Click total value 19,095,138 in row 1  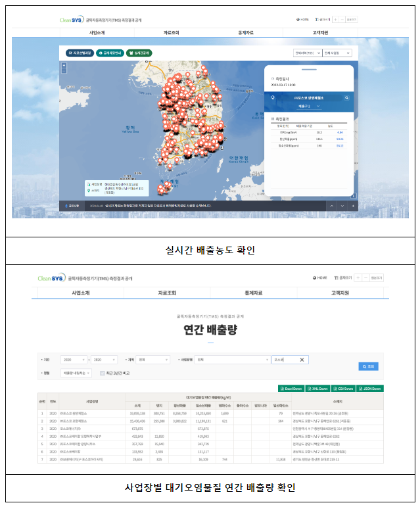point(137,414)
